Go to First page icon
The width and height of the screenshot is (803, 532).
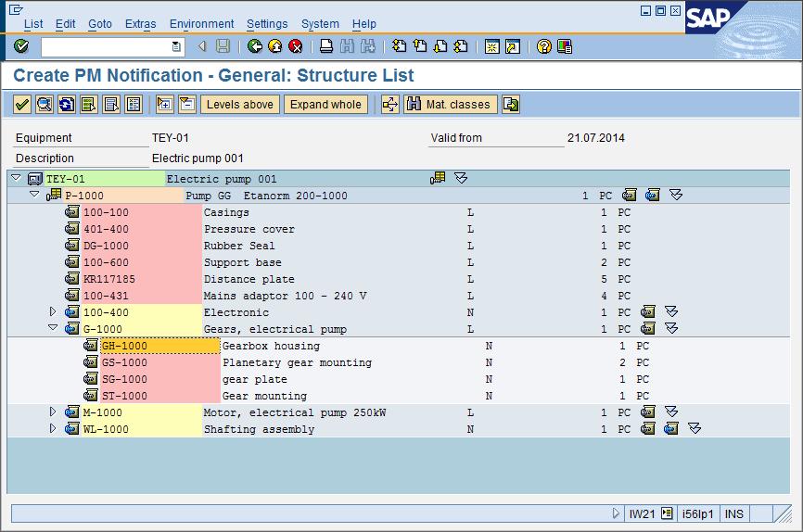point(399,46)
